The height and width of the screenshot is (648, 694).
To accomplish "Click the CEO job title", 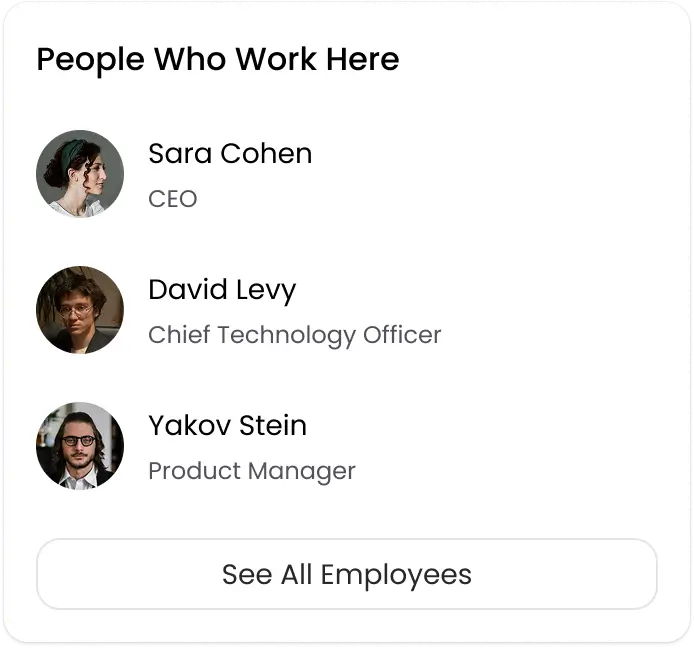I will [173, 199].
